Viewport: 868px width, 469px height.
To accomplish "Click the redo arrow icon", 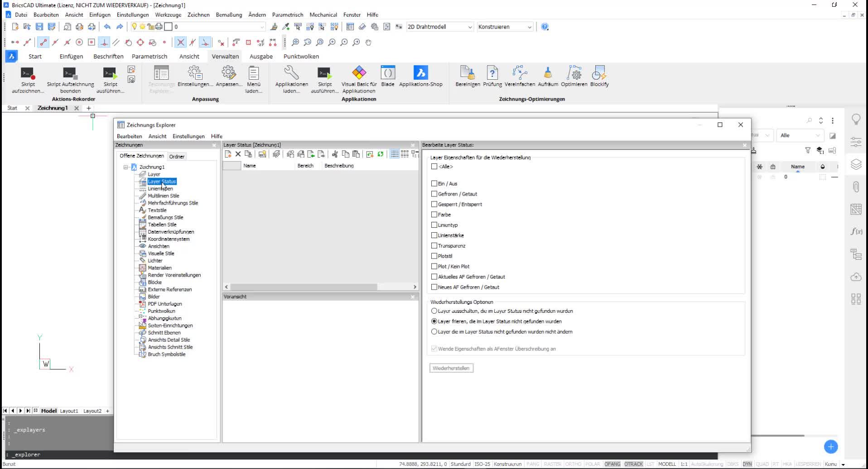I will [x=120, y=27].
